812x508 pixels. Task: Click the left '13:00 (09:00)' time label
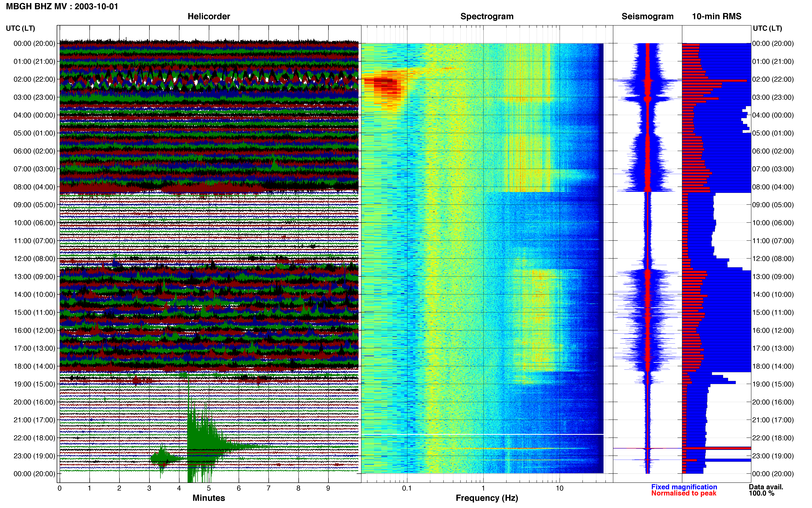[34, 277]
